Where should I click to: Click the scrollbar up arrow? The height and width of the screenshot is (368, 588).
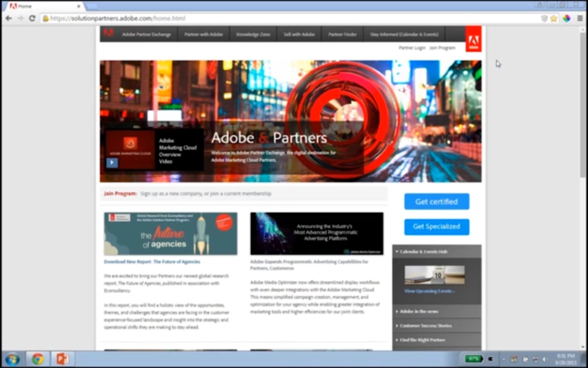tap(583, 30)
